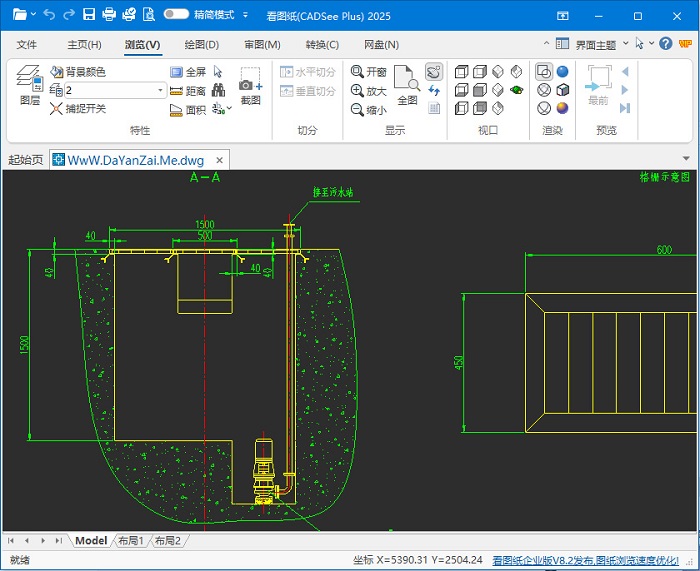Click the 放大 zoom in tool

[369, 91]
